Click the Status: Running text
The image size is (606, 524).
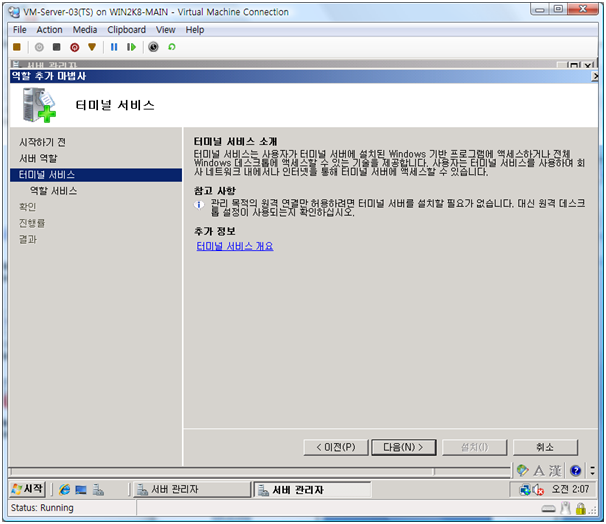pos(42,508)
